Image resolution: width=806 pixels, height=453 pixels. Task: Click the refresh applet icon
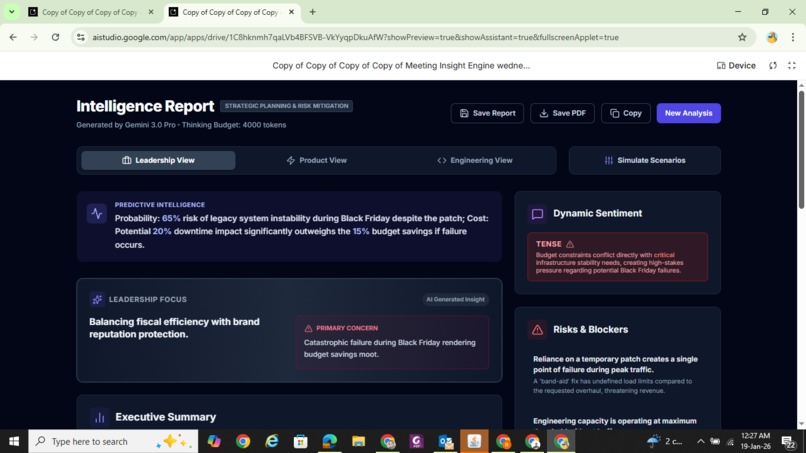[773, 65]
